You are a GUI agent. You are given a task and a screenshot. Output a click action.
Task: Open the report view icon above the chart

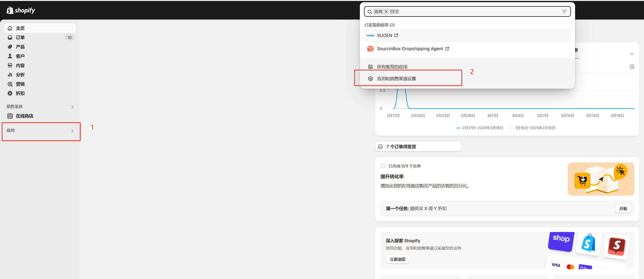[x=632, y=67]
